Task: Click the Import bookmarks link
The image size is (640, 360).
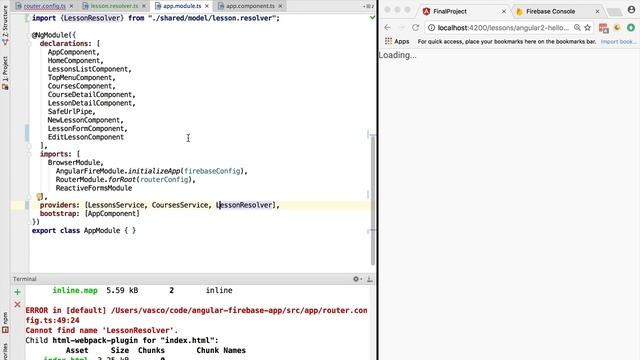Action: [618, 41]
